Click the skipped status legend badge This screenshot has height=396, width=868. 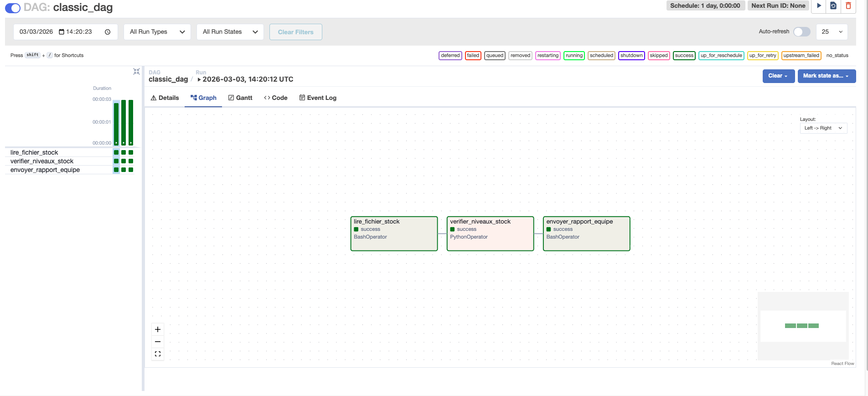pos(659,56)
